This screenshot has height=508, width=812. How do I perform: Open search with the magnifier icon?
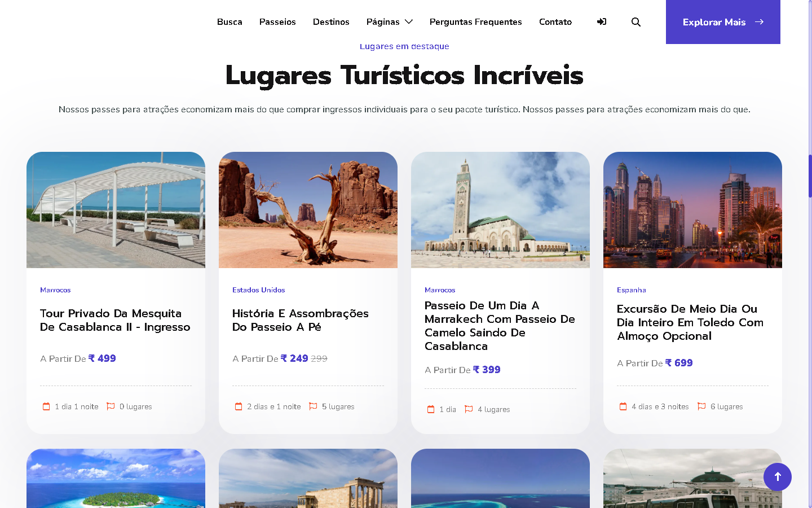[636, 22]
